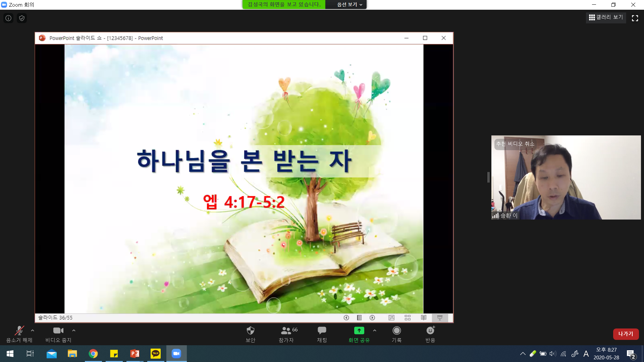Expand share screen options arrow
644x362 pixels.
click(375, 330)
